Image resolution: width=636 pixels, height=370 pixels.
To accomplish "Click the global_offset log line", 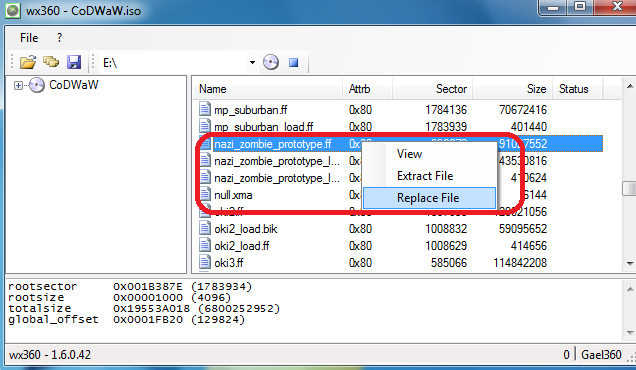I will pyautogui.click(x=127, y=319).
